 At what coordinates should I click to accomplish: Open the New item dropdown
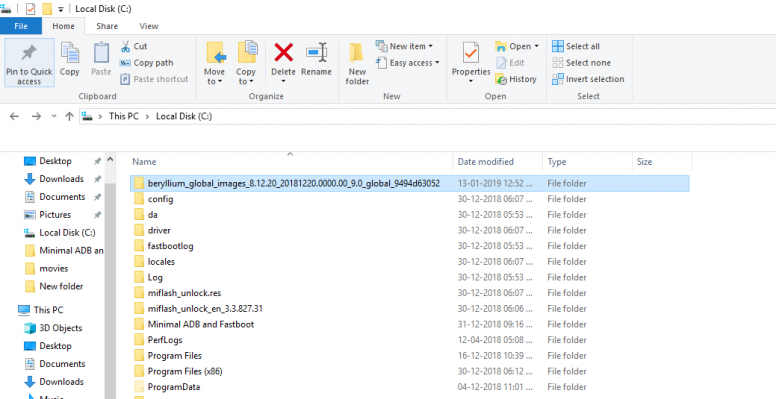404,46
